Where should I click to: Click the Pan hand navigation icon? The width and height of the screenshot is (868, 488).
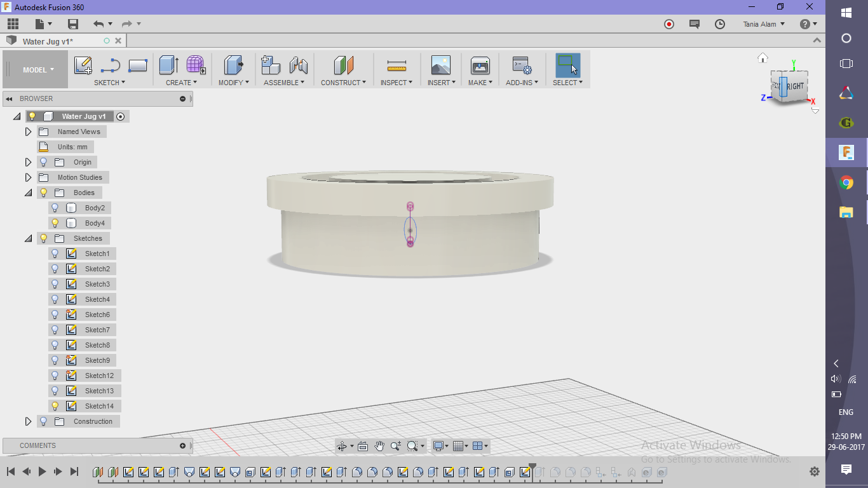[379, 446]
